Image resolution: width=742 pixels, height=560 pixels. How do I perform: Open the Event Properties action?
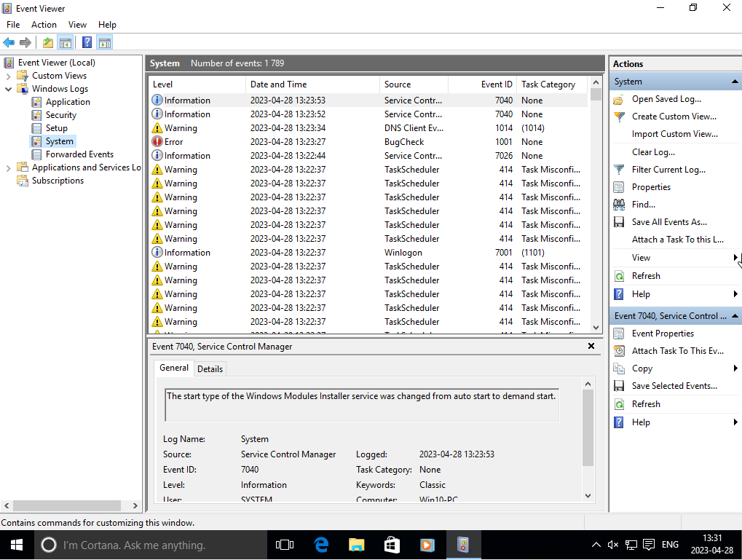click(x=663, y=334)
